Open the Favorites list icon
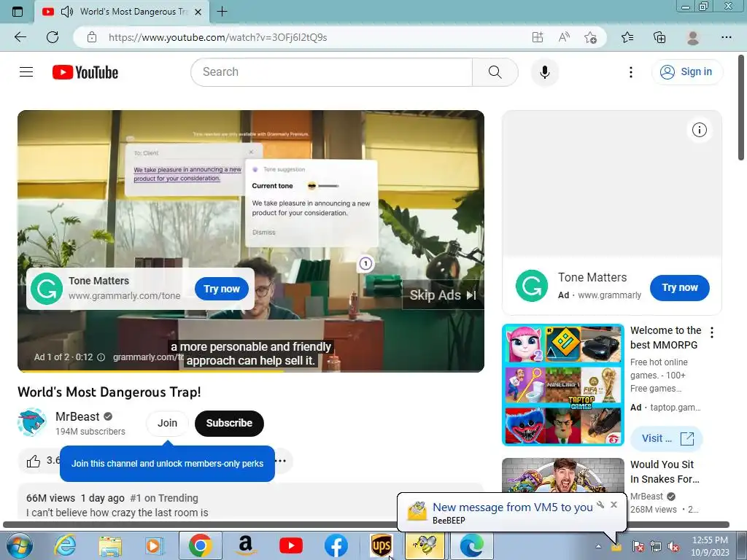This screenshot has height=560, width=747. [627, 37]
